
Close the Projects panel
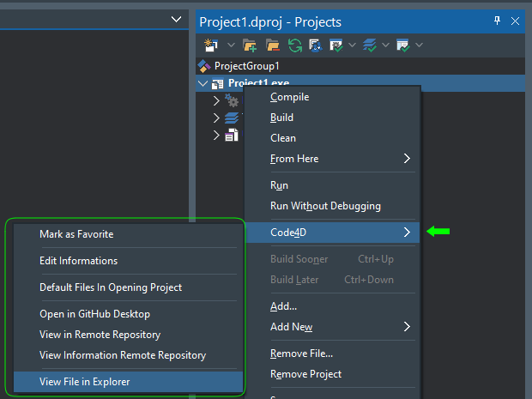point(515,21)
